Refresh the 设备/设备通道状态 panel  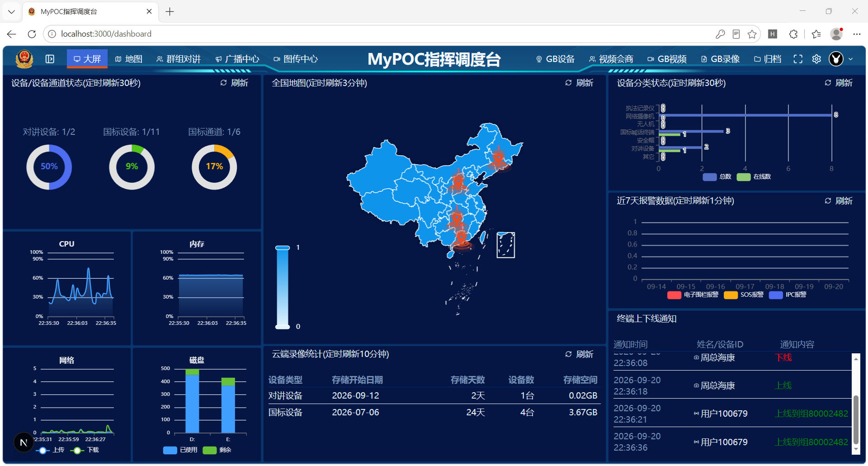pos(234,83)
